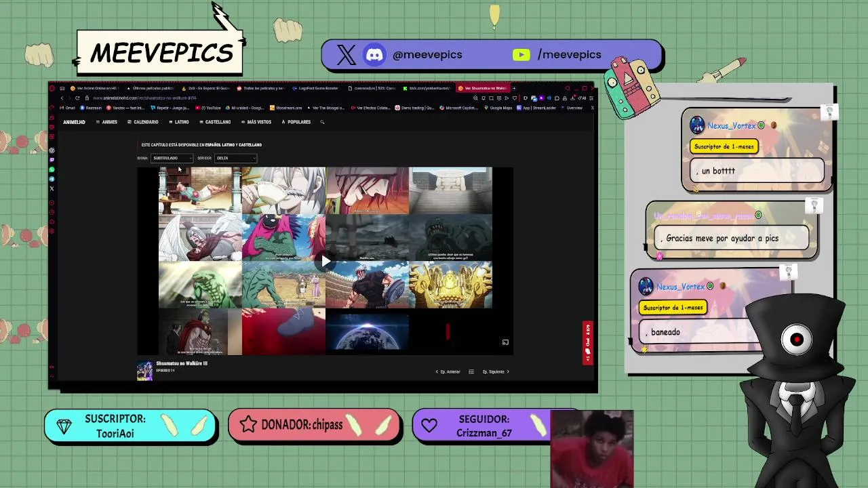The height and width of the screenshot is (488, 868).
Task: Open the X icon in the browser sidebar
Action: 52,188
